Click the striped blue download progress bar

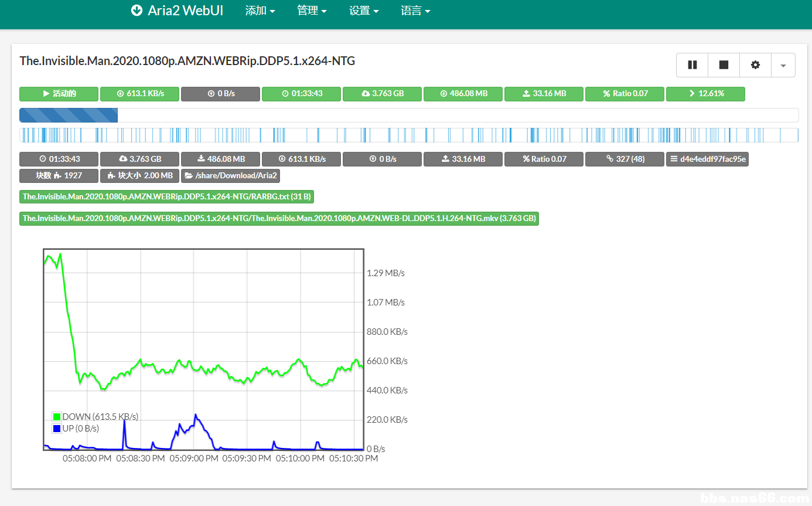69,115
